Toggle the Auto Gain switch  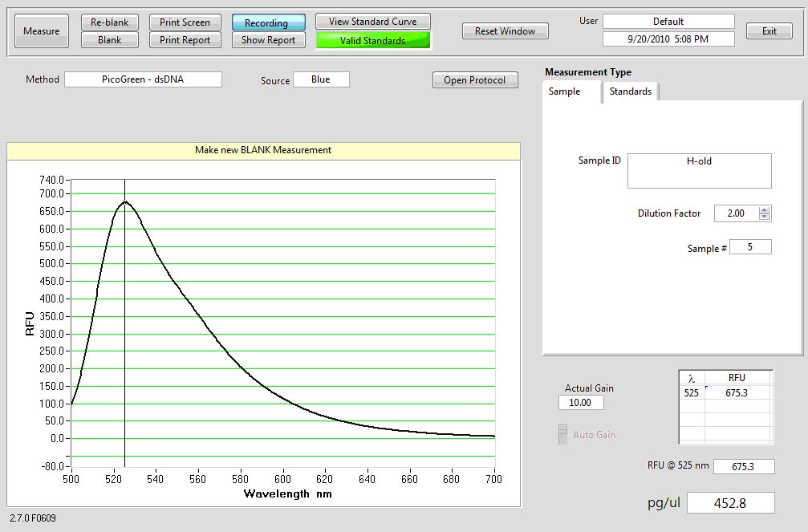coord(563,435)
